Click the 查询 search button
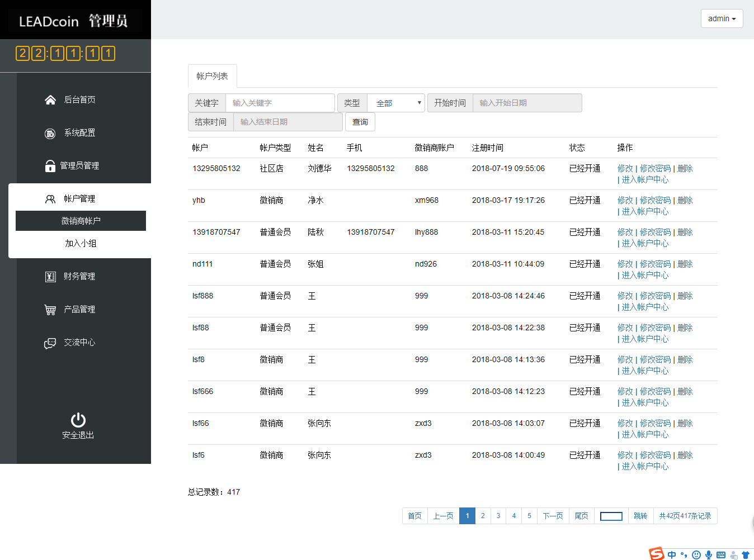This screenshot has height=560, width=754. tap(360, 122)
